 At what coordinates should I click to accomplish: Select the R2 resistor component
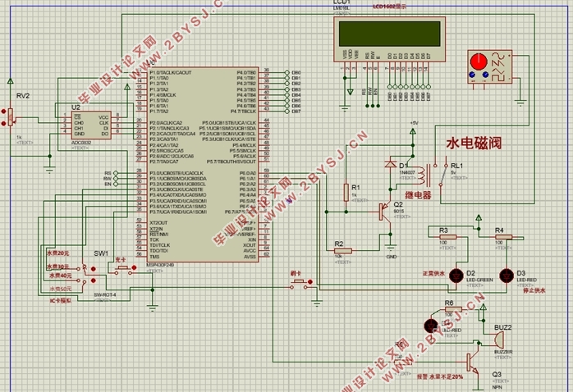(x=343, y=251)
